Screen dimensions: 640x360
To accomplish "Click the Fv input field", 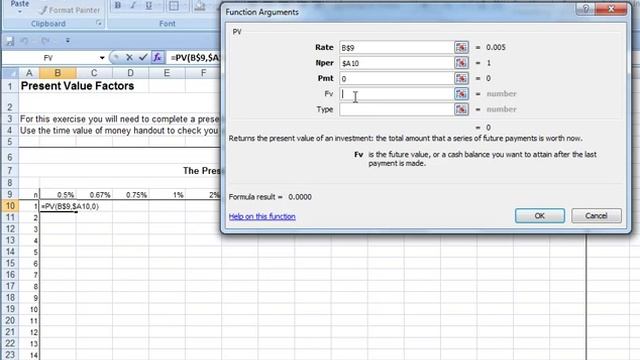I will [396, 94].
